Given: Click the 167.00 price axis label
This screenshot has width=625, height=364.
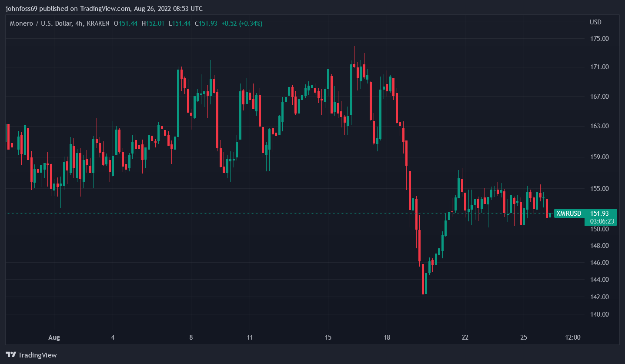Looking at the screenshot, I should 599,96.
